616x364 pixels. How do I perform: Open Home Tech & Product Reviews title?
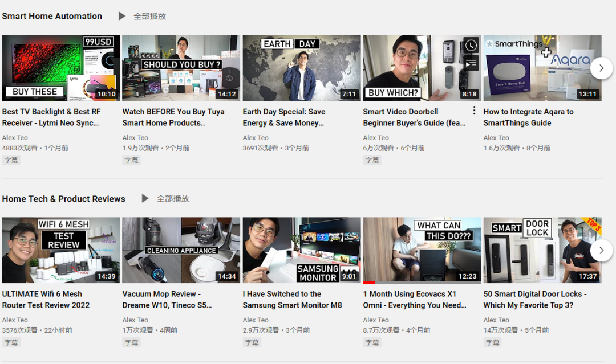click(64, 199)
